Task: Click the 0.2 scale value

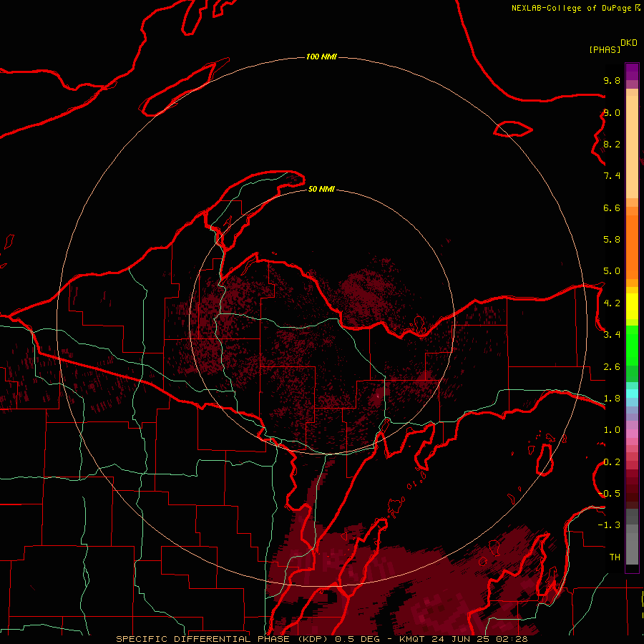Action: click(612, 462)
